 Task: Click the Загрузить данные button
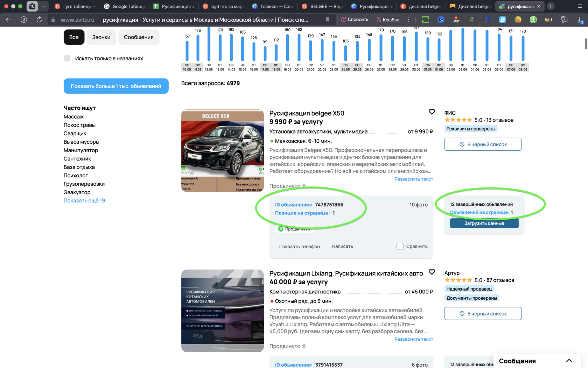pyautogui.click(x=484, y=223)
